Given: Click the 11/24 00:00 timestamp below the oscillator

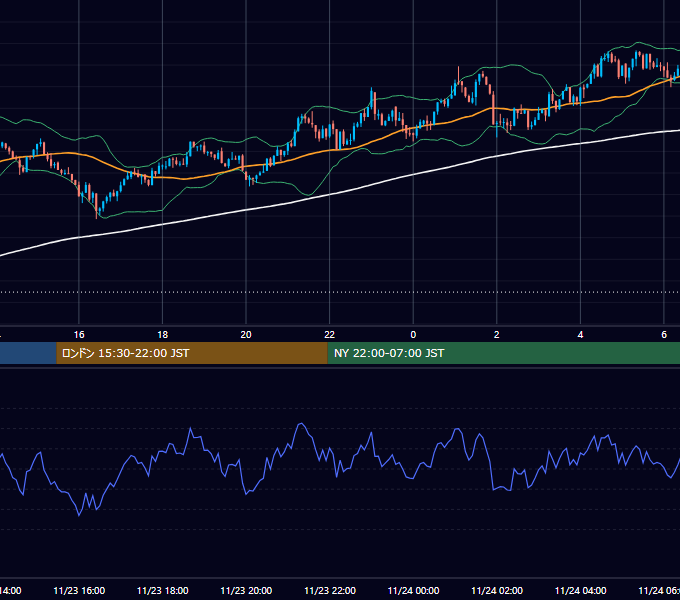Looking at the screenshot, I should pos(413,591).
